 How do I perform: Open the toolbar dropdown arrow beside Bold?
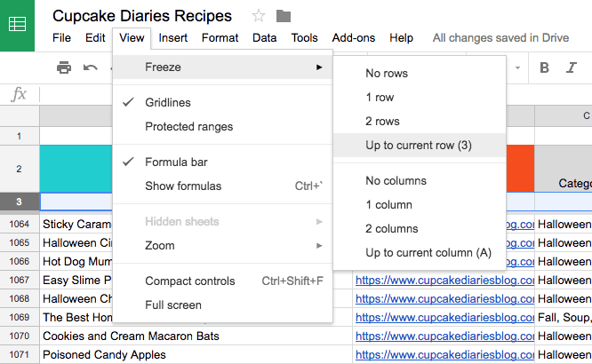[x=518, y=67]
